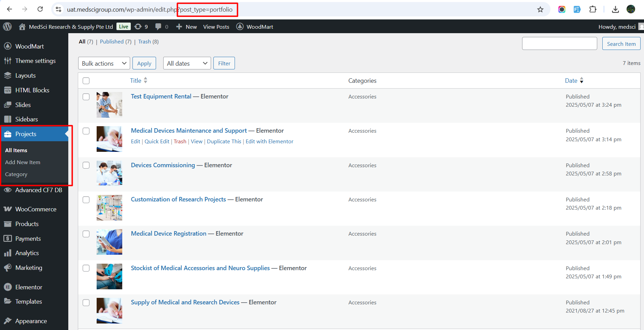Click Duplicate This link

224,142
